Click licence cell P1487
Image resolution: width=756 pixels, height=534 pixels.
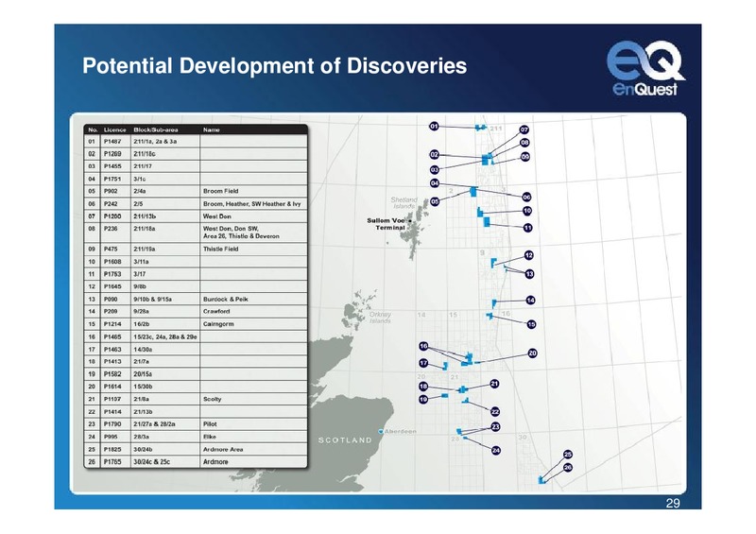[x=115, y=142]
